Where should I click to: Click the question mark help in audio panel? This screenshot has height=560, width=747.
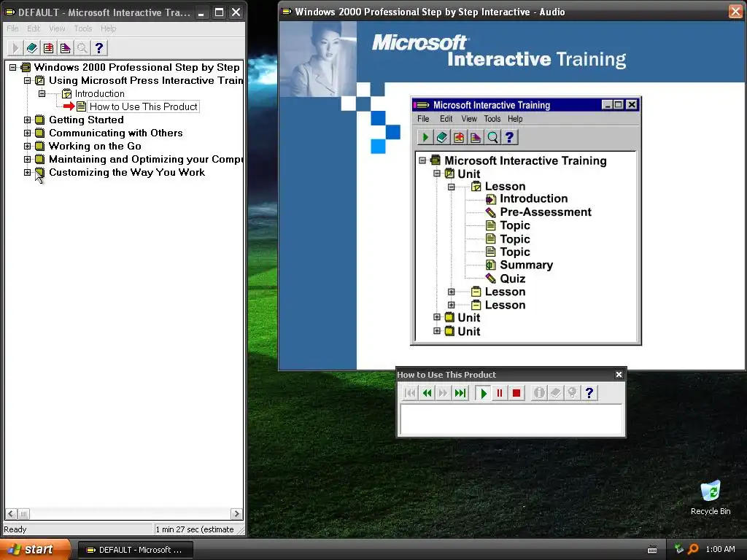tap(589, 393)
